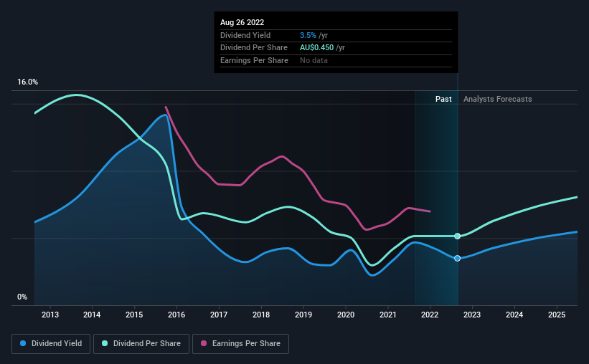
Task: Click the 2023 x-axis label
Action: (x=472, y=315)
